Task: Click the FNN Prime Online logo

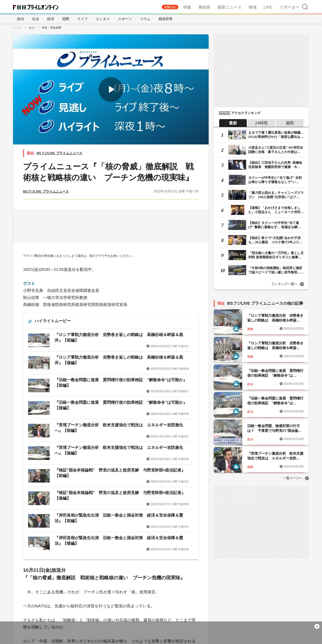Action: click(36, 7)
